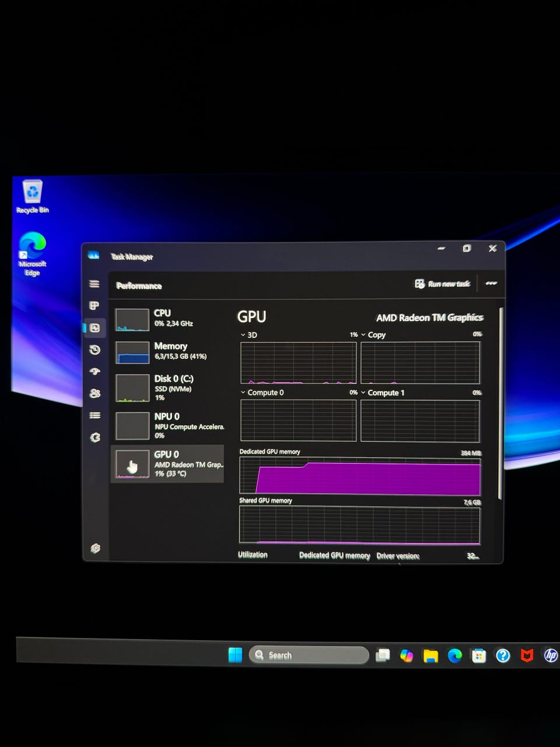Image resolution: width=560 pixels, height=747 pixels.
Task: Open File Explorer from the taskbar
Action: click(x=430, y=656)
